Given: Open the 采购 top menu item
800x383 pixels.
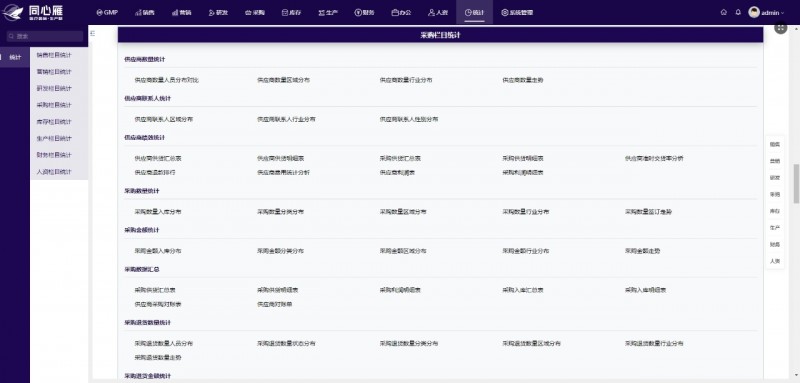Looking at the screenshot, I should click(x=255, y=12).
